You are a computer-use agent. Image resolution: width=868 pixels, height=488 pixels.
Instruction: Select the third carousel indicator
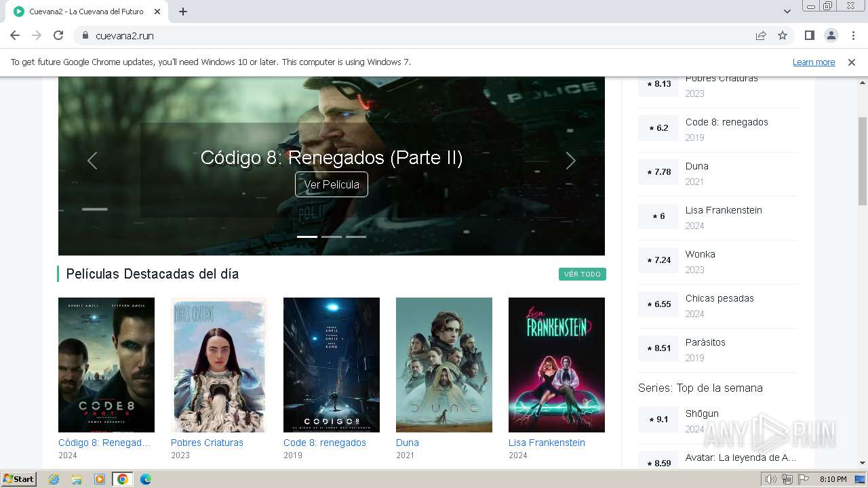coord(356,237)
